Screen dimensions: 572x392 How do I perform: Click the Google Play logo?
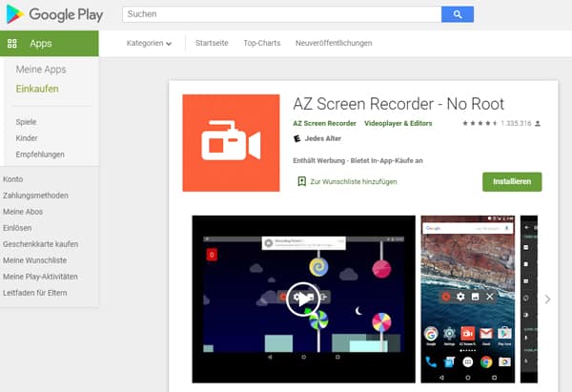click(x=54, y=14)
